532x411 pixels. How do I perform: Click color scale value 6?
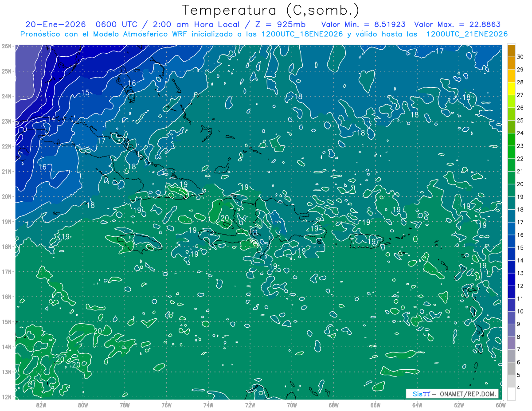519,362
